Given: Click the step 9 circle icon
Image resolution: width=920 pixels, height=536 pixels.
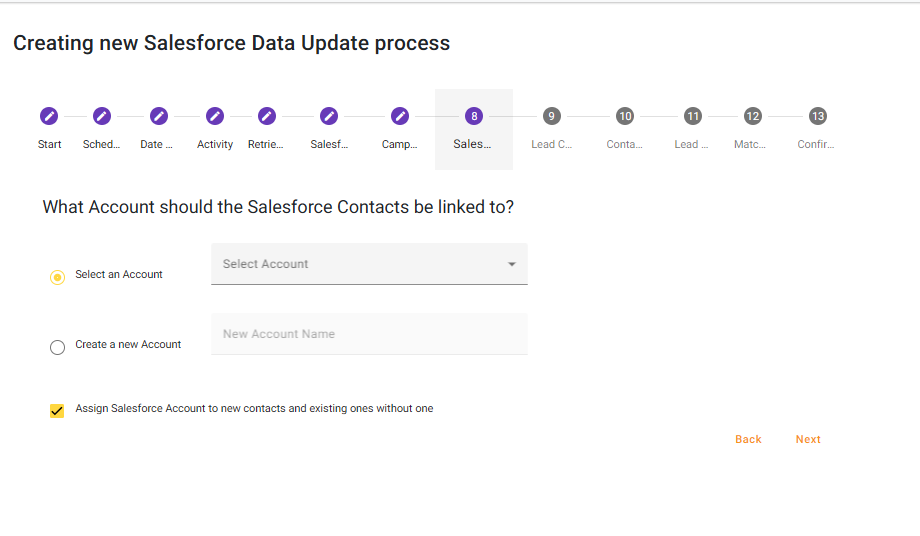Looking at the screenshot, I should click(x=551, y=116).
